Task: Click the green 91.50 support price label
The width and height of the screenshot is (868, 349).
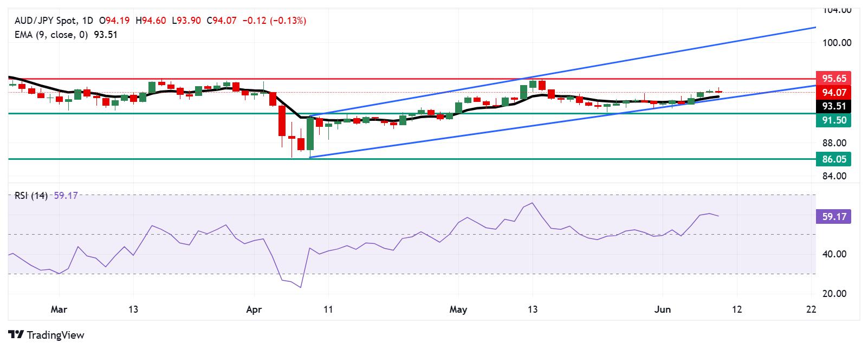Action: (x=833, y=120)
